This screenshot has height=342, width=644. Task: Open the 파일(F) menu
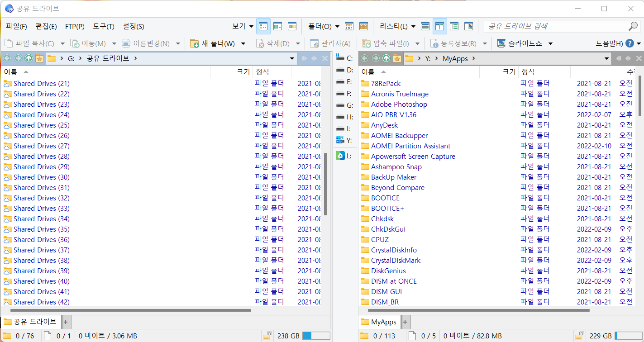[x=17, y=26]
